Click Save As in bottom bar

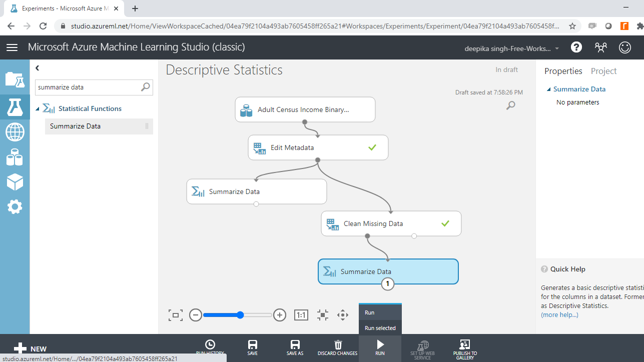tap(295, 347)
